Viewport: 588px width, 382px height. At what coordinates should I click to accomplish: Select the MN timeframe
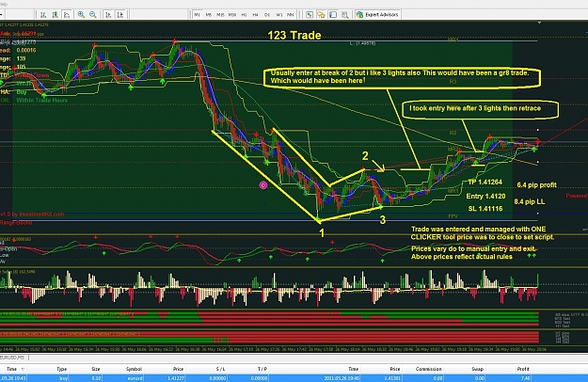pos(291,15)
